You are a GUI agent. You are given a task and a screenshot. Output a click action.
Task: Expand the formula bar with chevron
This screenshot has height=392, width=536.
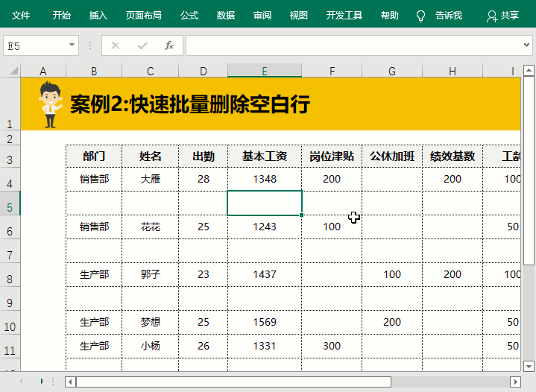point(527,45)
